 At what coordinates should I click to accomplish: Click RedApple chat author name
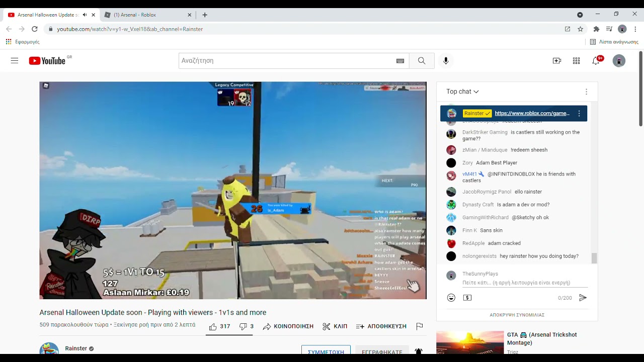473,243
